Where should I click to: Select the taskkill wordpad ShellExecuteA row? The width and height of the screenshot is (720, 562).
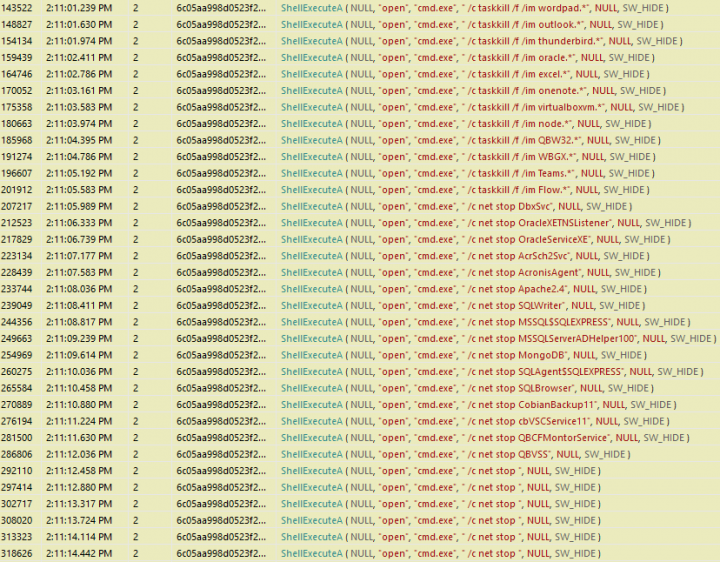tap(360, 8)
